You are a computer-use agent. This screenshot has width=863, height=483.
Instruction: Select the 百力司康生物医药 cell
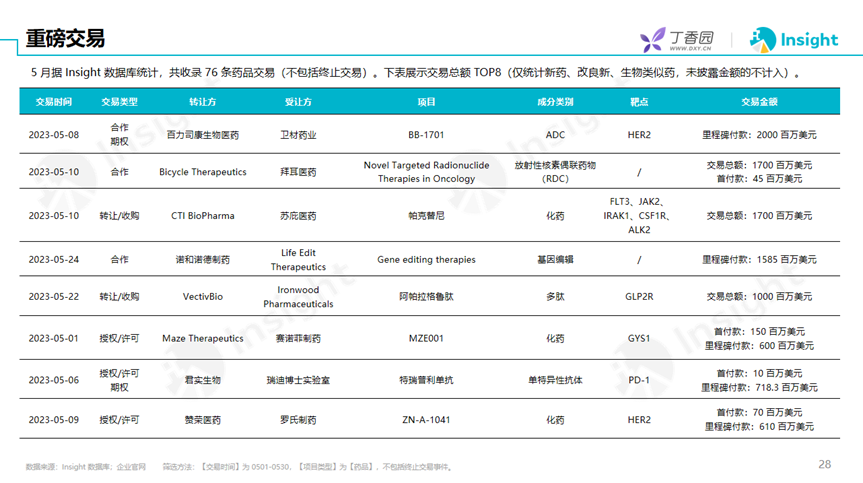coord(203,135)
